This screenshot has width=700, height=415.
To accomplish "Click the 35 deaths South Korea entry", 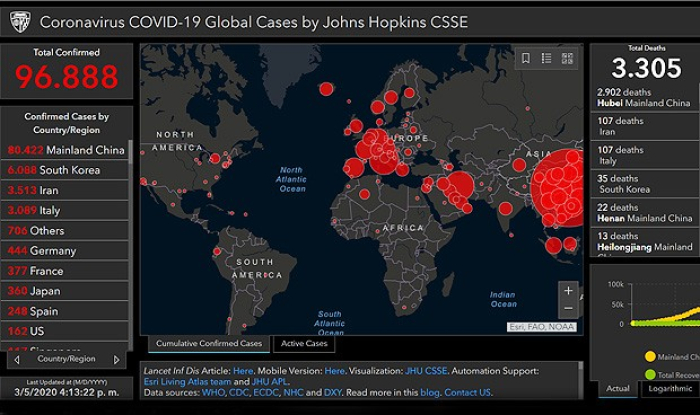I will [645, 184].
